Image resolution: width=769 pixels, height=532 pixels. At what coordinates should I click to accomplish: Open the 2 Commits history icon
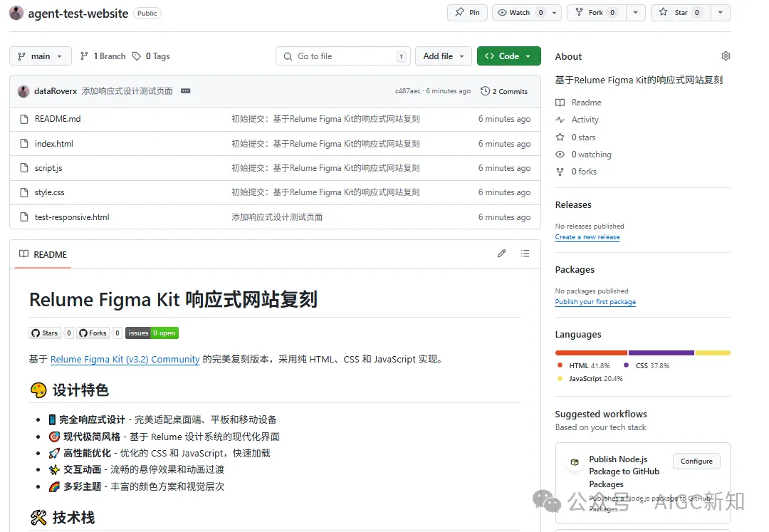[x=486, y=91]
